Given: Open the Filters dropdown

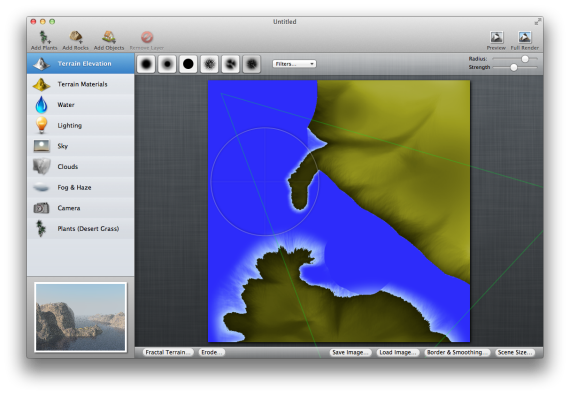Looking at the screenshot, I should [x=294, y=64].
